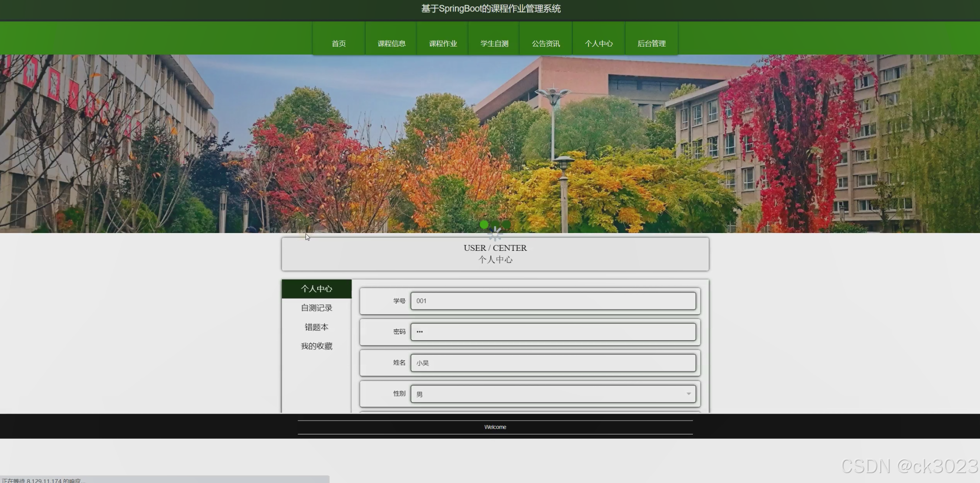Viewport: 980px width, 483px height.
Task: Click the third carousel indicator dot
Action: (x=506, y=224)
